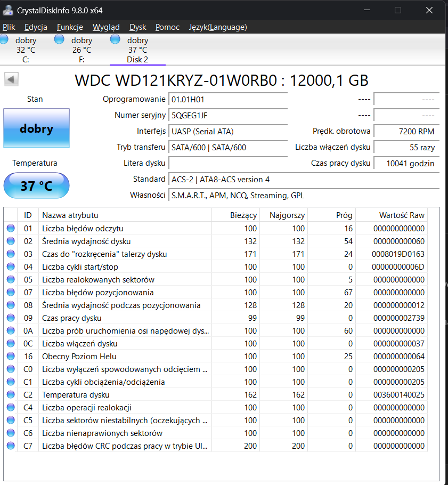Viewport: 448px width, 485px height.
Task: Select row Liczba realokowanych sektorów
Action: point(216,279)
